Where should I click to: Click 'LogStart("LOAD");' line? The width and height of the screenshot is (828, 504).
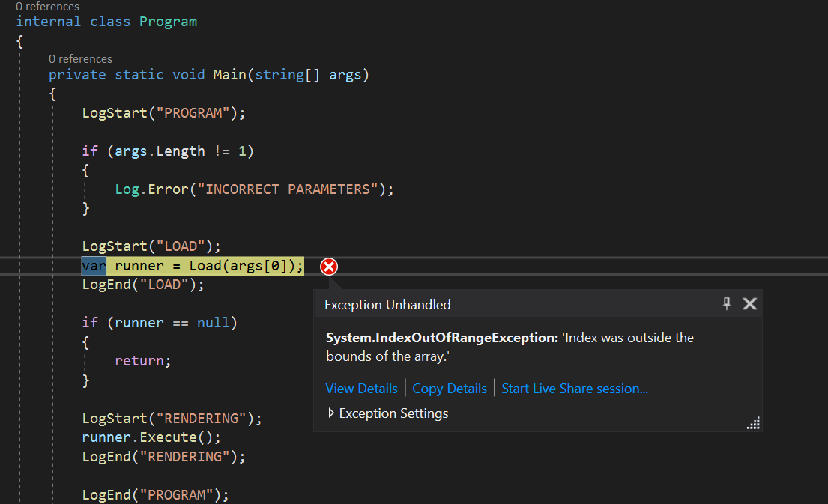tap(151, 246)
